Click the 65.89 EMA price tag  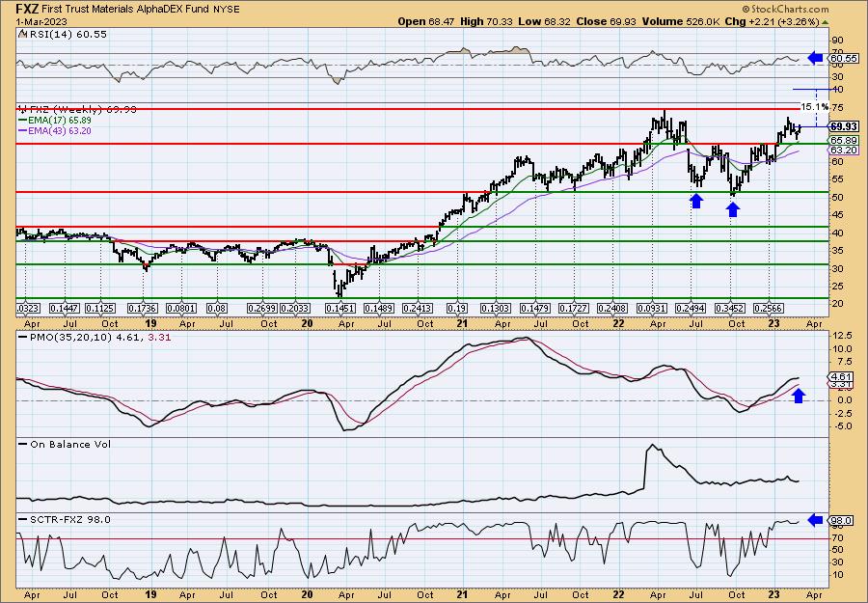pos(844,141)
